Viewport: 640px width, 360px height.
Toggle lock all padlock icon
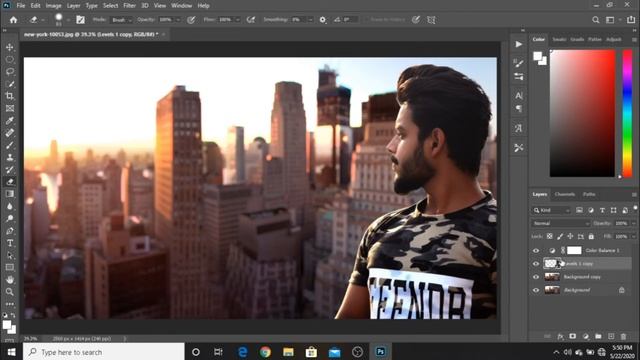click(x=591, y=236)
